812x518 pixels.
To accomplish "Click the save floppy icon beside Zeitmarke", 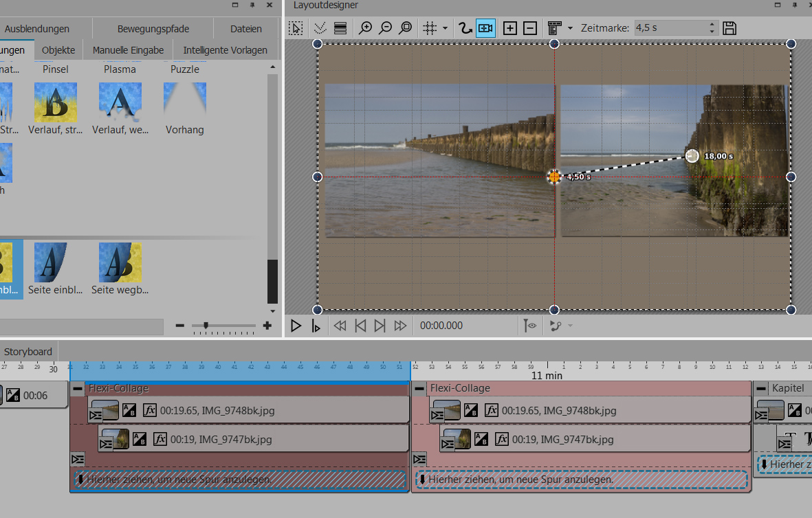I will pyautogui.click(x=729, y=28).
